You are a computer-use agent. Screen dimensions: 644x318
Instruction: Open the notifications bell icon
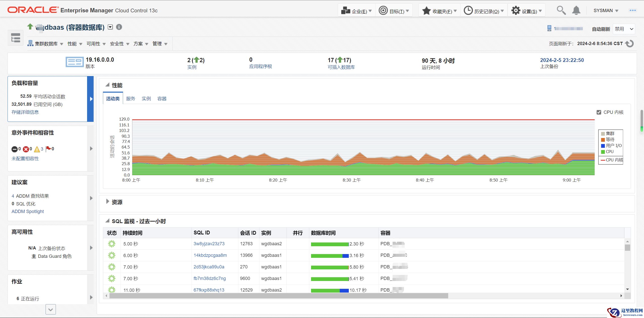(x=576, y=10)
